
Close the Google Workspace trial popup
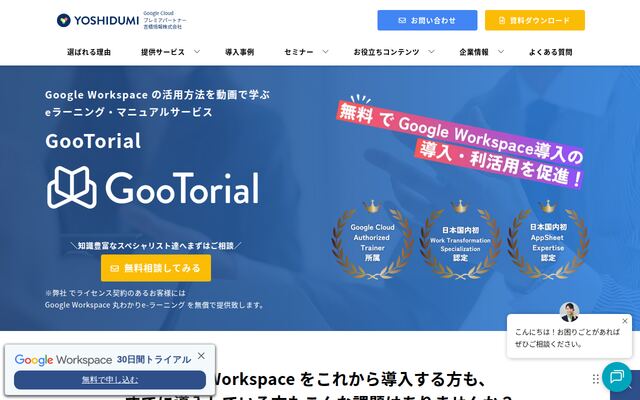(201, 356)
